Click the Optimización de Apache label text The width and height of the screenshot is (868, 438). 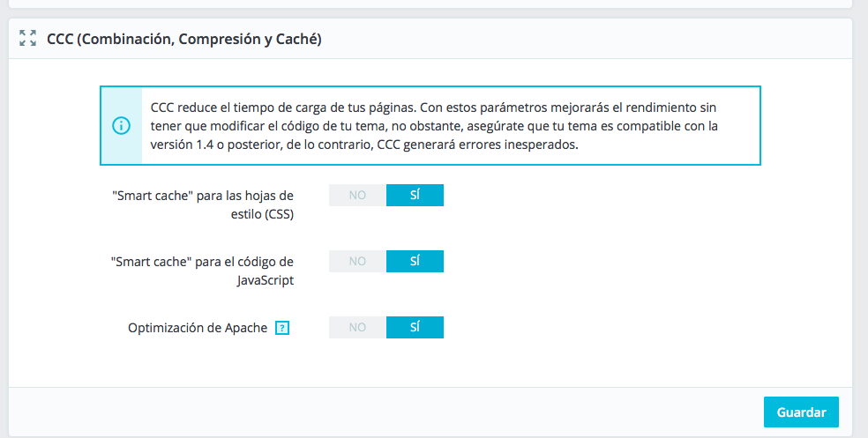pyautogui.click(x=198, y=328)
